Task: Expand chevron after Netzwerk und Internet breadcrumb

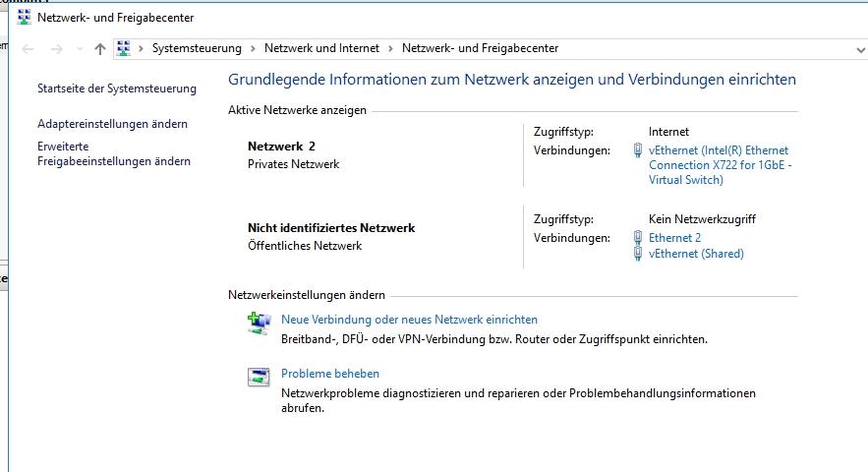Action: [x=390, y=49]
